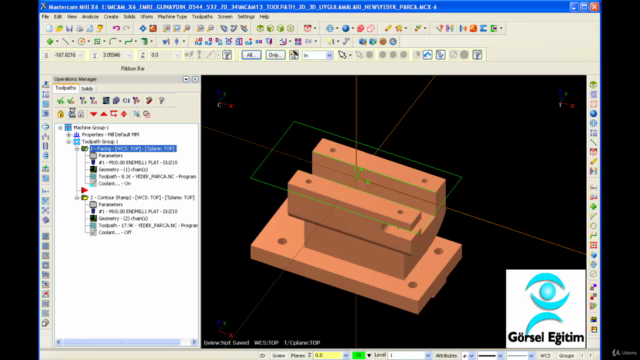640x360 pixels.
Task: Click the green color swatch in status bar
Action: click(358, 356)
